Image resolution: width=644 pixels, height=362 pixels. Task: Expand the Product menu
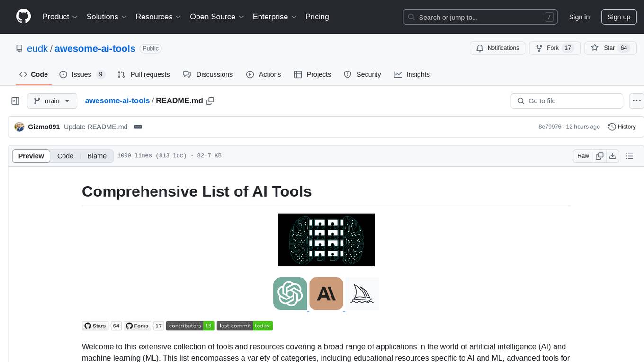[60, 17]
